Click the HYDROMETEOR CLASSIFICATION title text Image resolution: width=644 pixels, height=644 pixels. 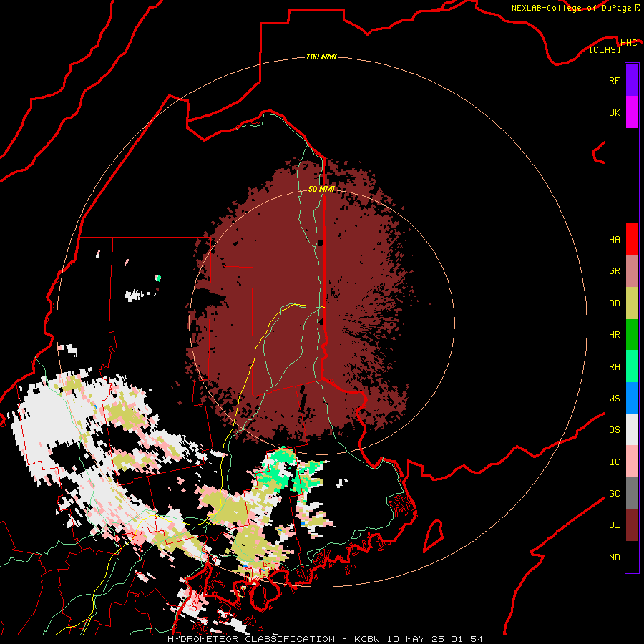[x=251, y=639]
